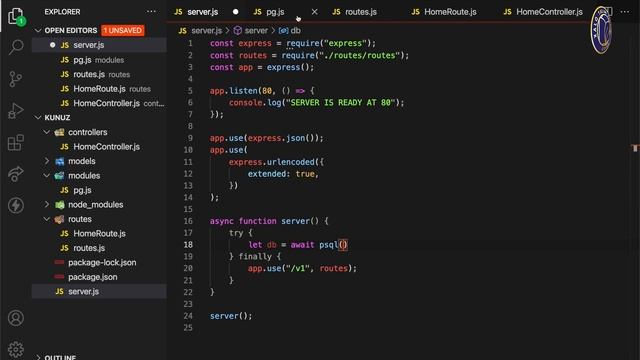Collapse the modules folder
640x360 pixels.
(47, 176)
